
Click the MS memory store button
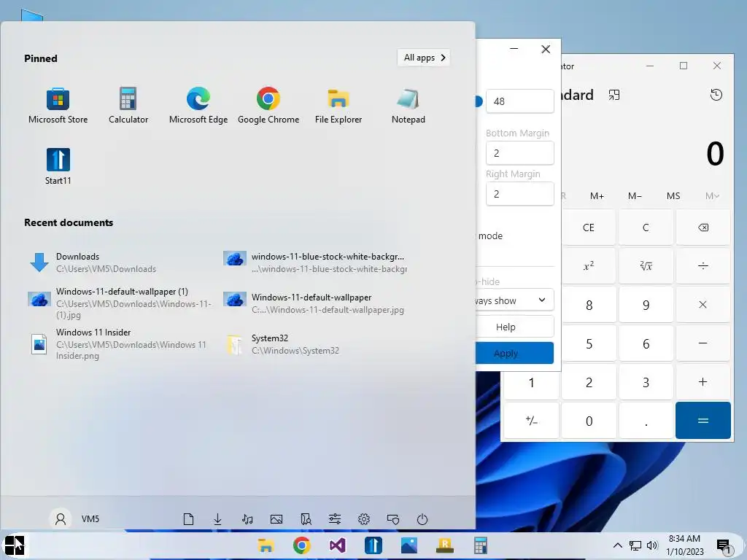[x=673, y=195]
